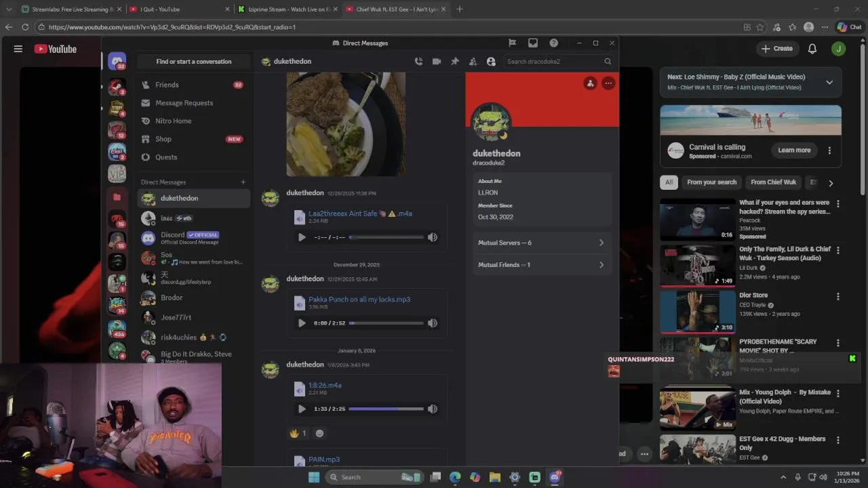Open Brodor direct message

point(194,298)
